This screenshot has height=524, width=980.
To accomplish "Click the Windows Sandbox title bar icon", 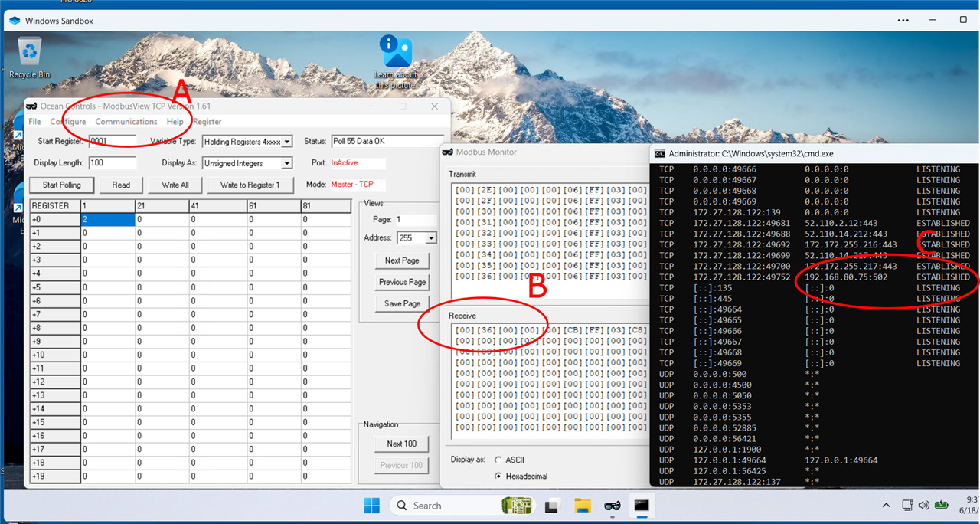I will coord(15,21).
